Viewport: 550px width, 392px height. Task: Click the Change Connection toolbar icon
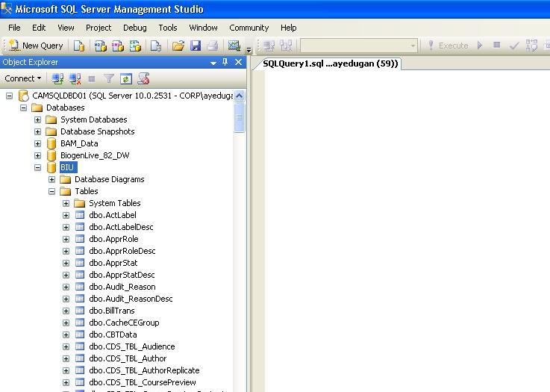pos(286,46)
